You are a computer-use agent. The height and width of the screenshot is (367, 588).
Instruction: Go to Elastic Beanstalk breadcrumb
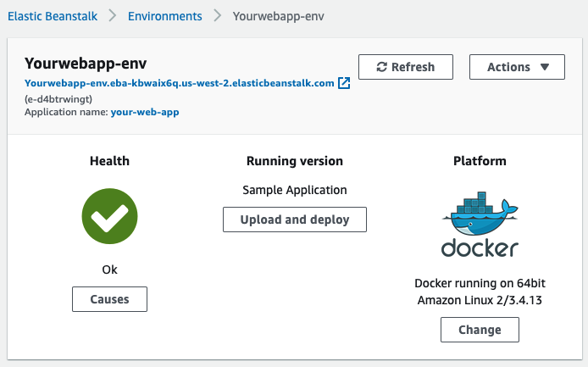pyautogui.click(x=53, y=16)
